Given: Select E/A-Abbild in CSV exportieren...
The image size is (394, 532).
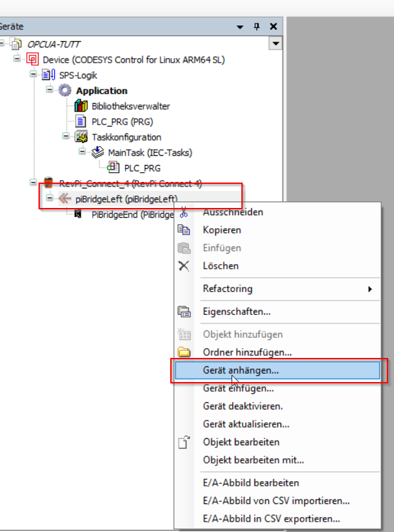Looking at the screenshot, I should (x=271, y=519).
